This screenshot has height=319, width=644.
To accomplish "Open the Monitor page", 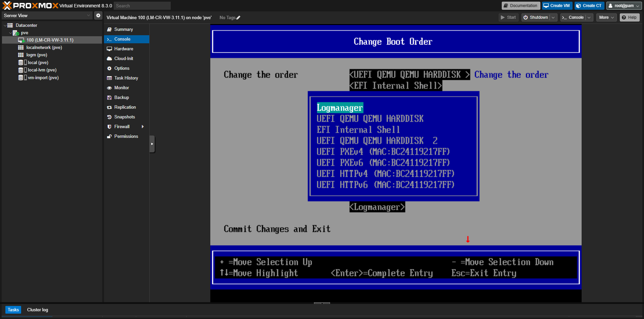I will pos(121,88).
